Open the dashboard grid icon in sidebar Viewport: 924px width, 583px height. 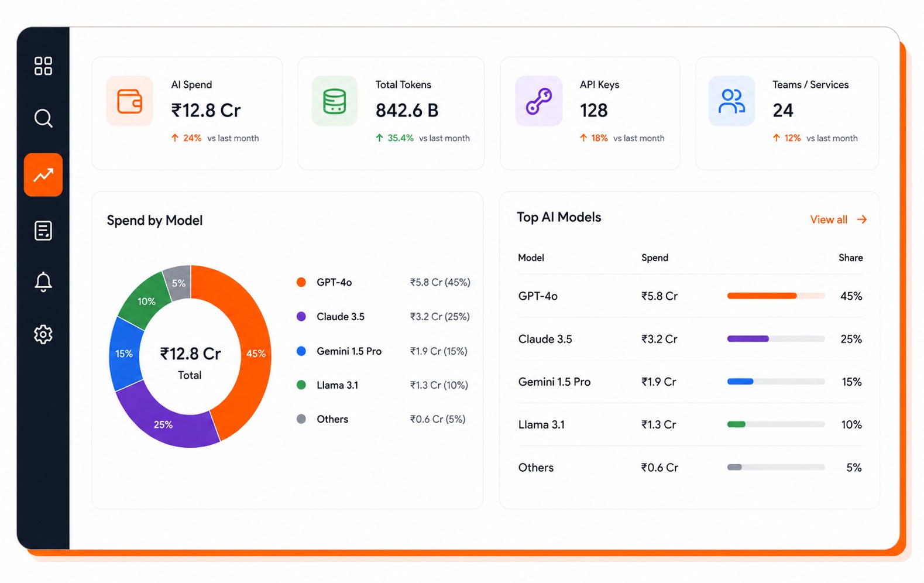43,66
